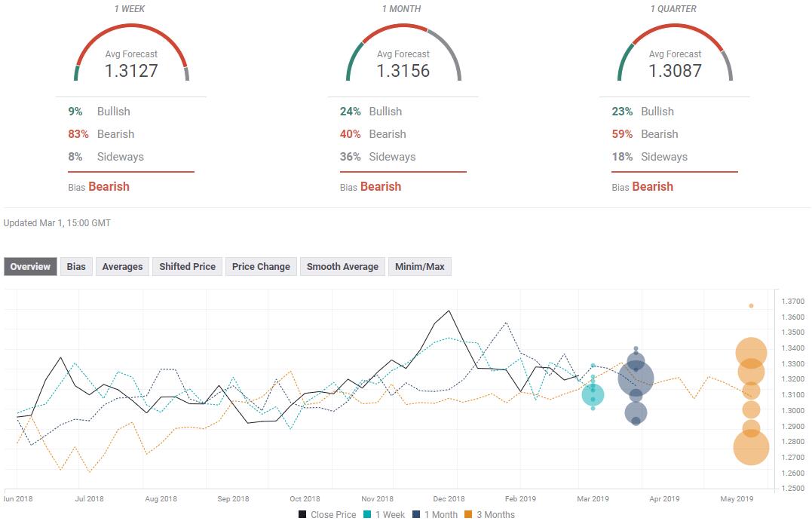
Task: Click the 36% Sideways row
Action: (x=378, y=157)
